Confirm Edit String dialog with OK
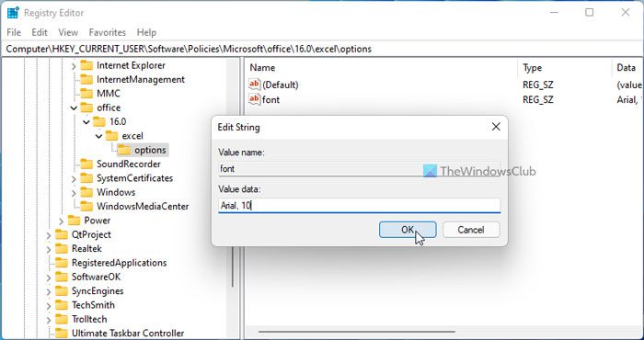This screenshot has width=644, height=340. (x=408, y=230)
